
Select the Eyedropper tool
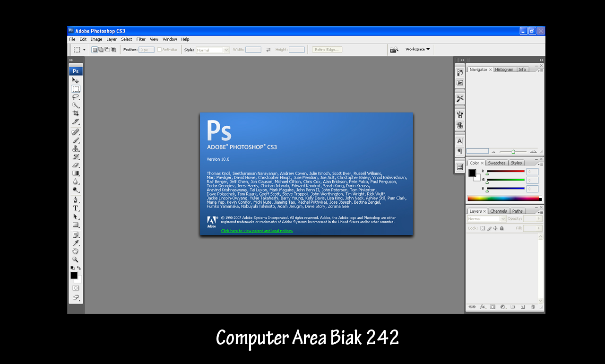coord(76,243)
